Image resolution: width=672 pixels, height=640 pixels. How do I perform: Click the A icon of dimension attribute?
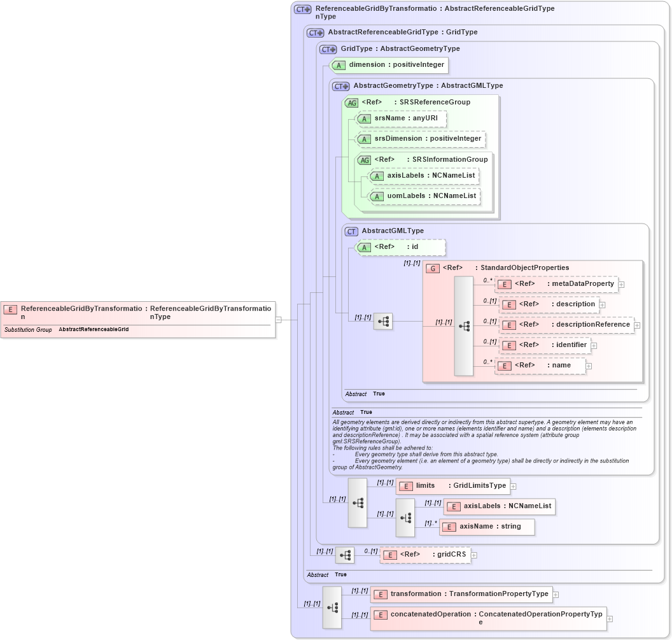(339, 66)
